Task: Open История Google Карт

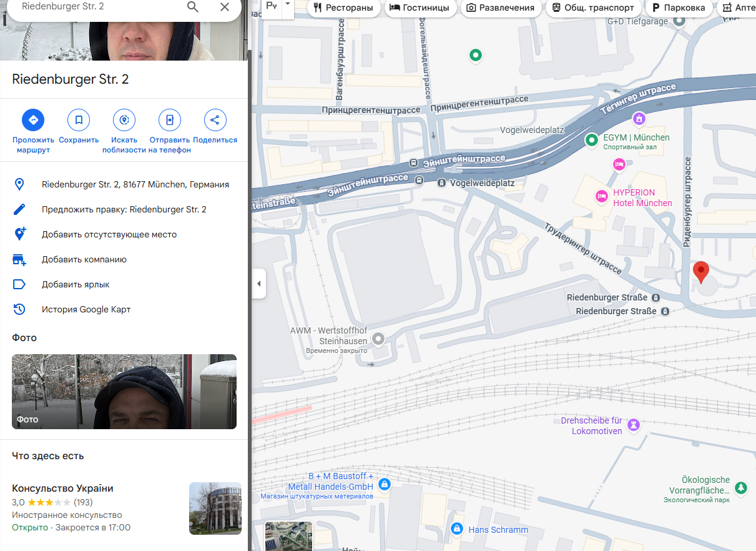Action: [124, 309]
